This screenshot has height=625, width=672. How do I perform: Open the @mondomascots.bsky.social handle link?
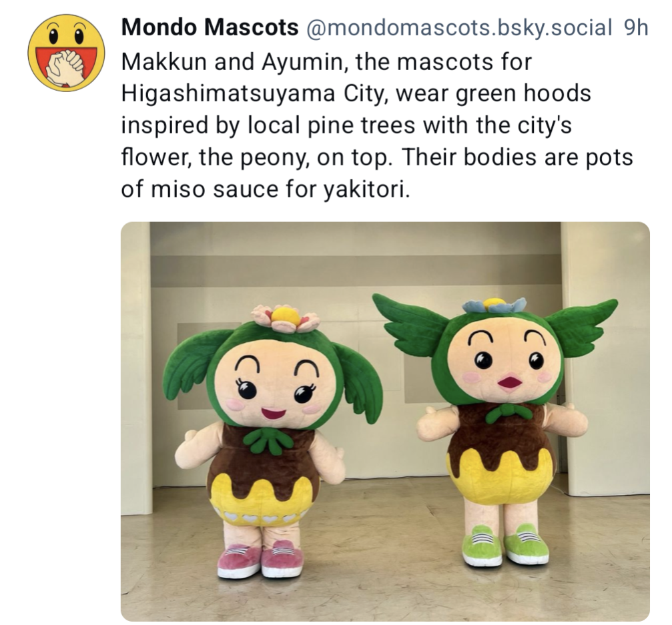click(458, 28)
